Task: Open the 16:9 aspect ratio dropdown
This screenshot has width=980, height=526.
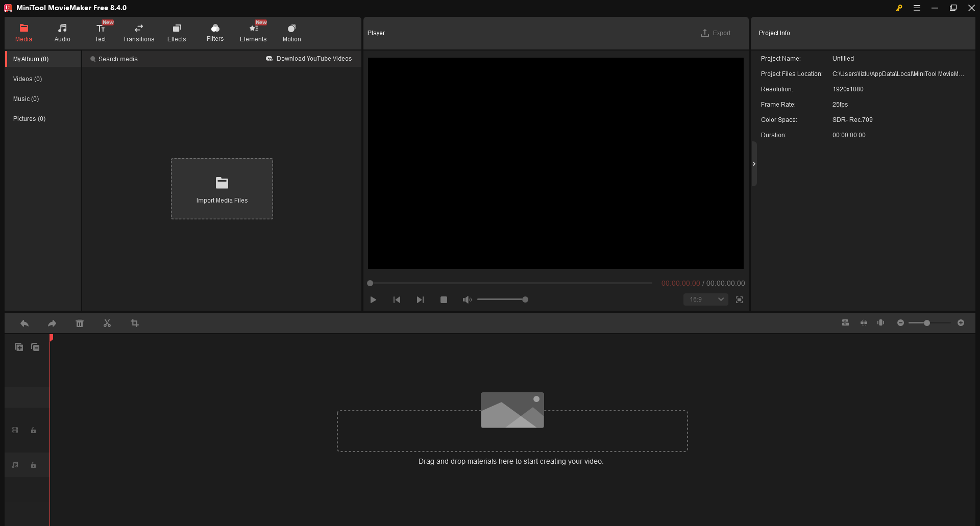Action: click(x=705, y=299)
